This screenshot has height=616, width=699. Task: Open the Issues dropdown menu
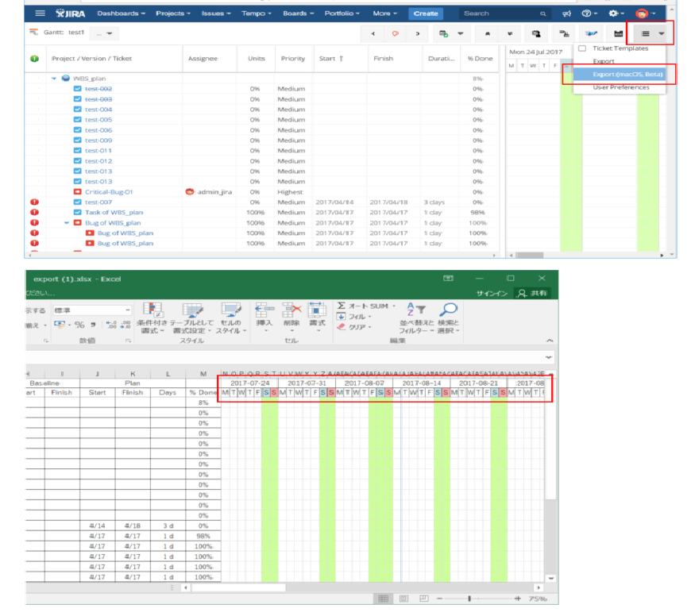[216, 13]
